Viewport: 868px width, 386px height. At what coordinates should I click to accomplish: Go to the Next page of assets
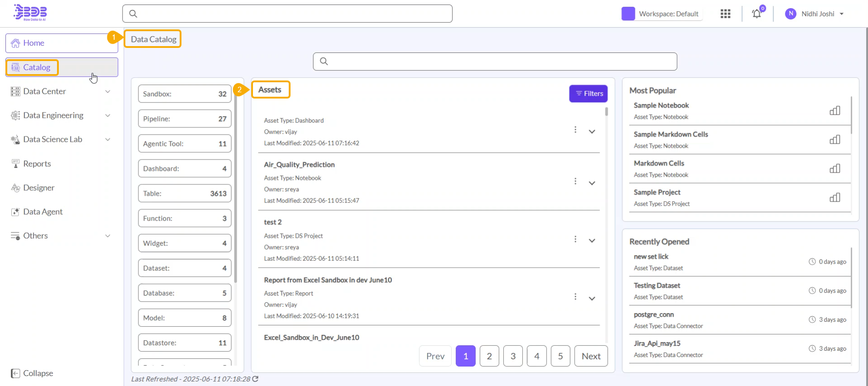point(591,356)
